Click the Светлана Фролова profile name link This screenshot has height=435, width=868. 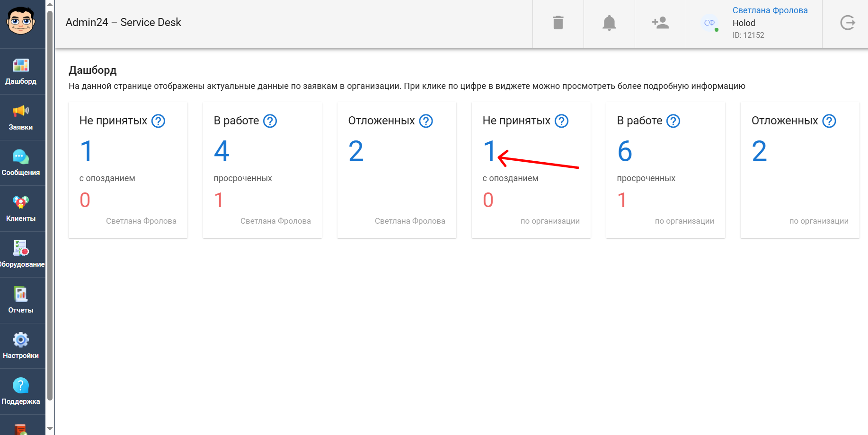pos(770,10)
